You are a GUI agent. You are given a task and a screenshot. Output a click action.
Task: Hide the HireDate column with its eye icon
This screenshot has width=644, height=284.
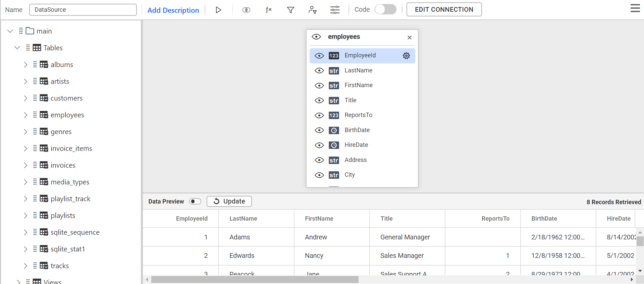tap(319, 145)
